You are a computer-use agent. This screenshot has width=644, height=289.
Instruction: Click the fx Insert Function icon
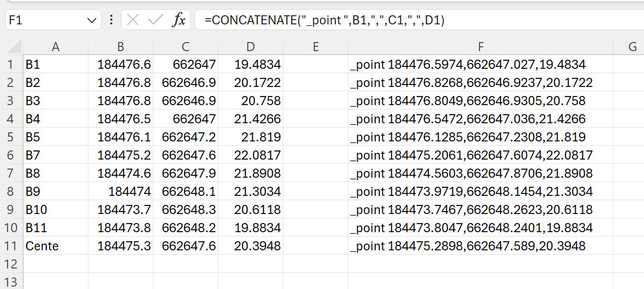[179, 20]
